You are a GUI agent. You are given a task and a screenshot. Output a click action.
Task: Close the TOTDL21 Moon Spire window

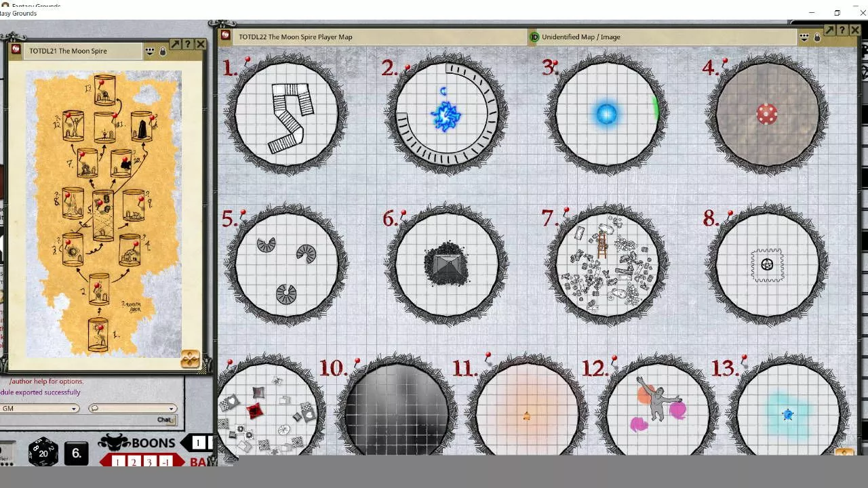click(x=201, y=44)
